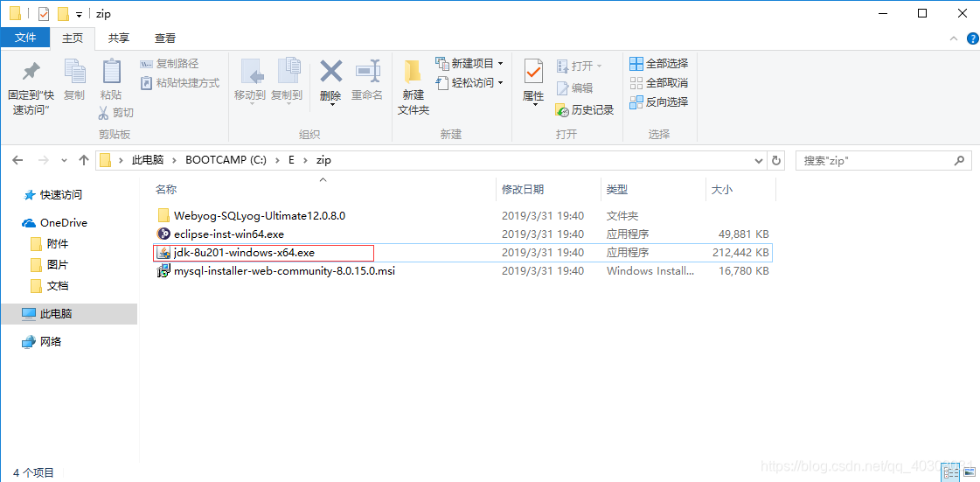Open Easy access (轻松访问) dropdown

pos(469,82)
